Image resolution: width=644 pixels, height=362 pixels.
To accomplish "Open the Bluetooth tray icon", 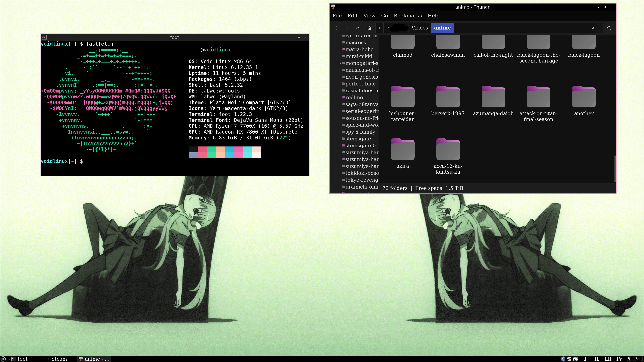I will (563, 359).
